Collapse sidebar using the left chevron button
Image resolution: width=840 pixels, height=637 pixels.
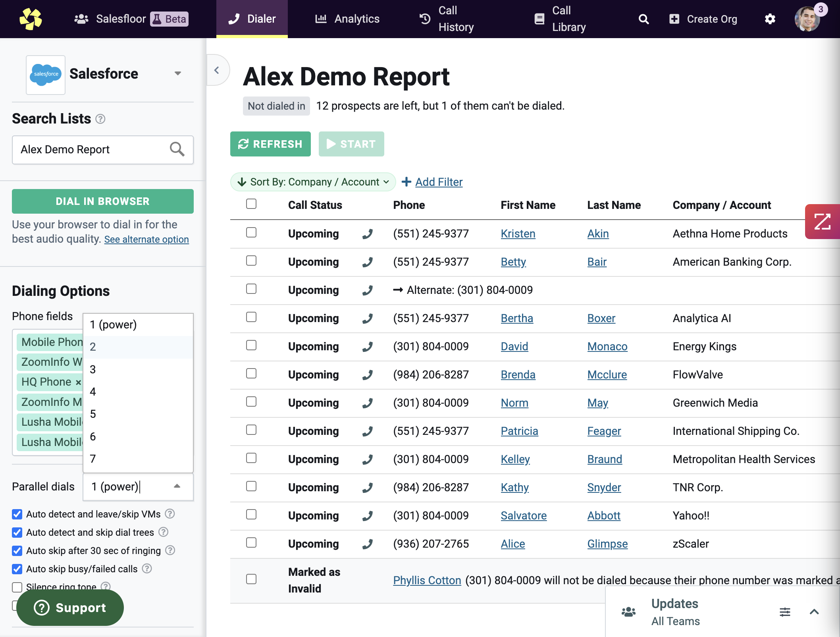click(x=217, y=70)
